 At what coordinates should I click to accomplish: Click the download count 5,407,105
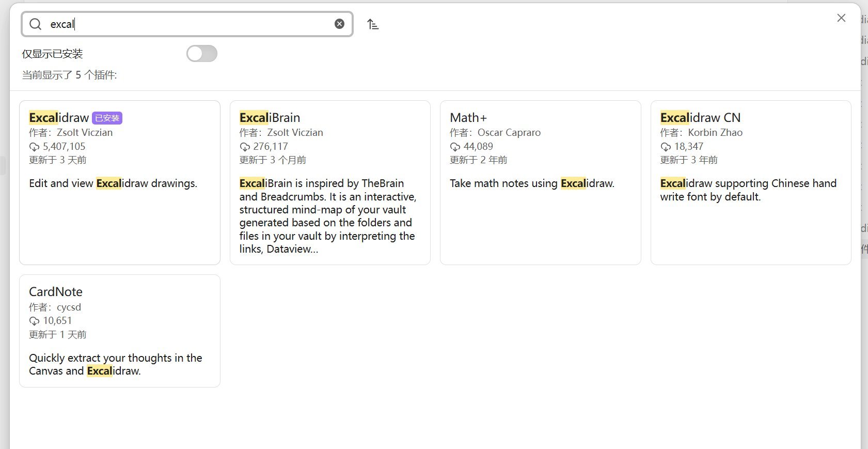[x=64, y=147]
